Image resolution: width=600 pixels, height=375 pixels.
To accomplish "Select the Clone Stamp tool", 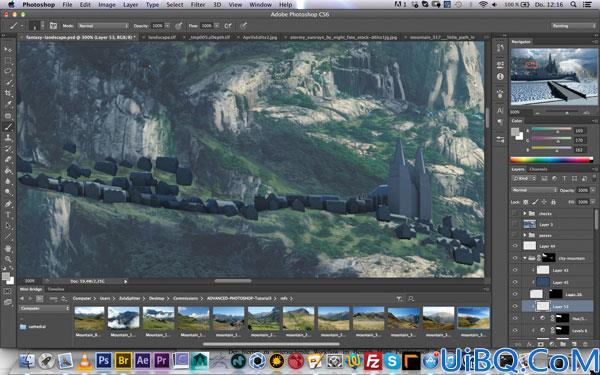I will click(8, 138).
